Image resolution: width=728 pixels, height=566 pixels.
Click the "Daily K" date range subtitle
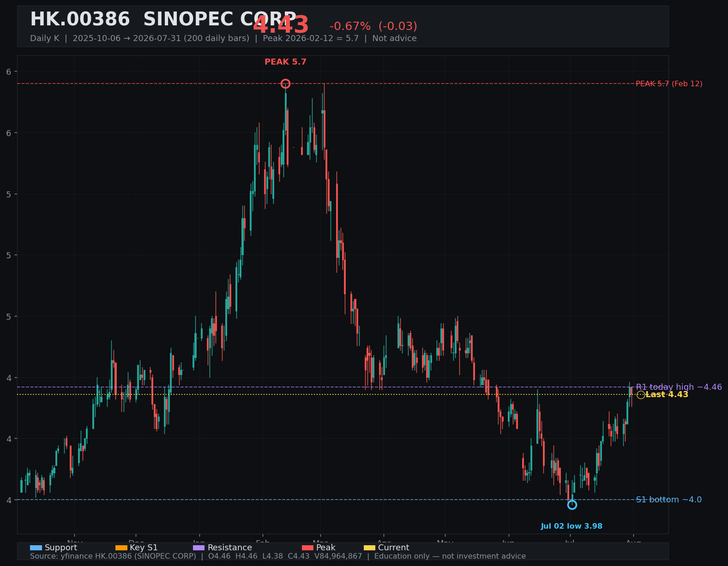223,38
